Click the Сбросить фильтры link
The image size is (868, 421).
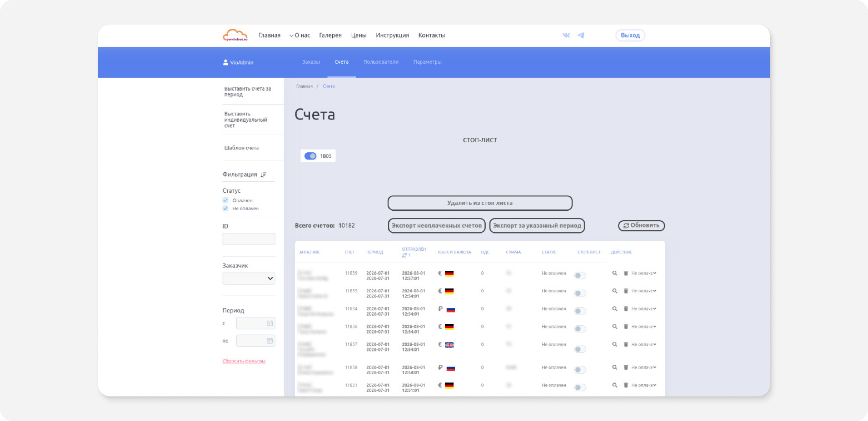tap(244, 361)
